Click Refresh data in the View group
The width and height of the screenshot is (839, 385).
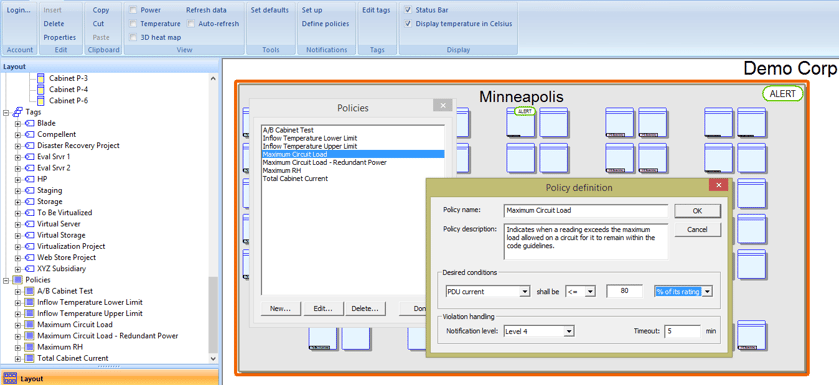coord(206,10)
